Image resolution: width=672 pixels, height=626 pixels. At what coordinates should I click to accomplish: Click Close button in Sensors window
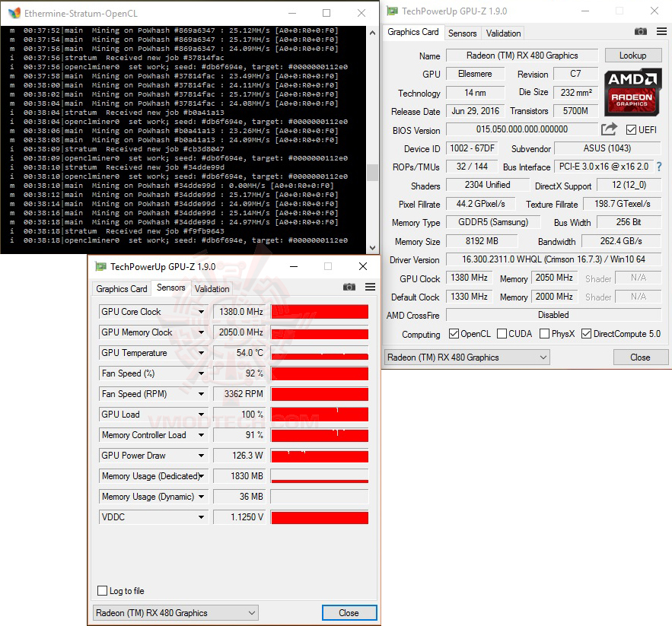coord(349,613)
